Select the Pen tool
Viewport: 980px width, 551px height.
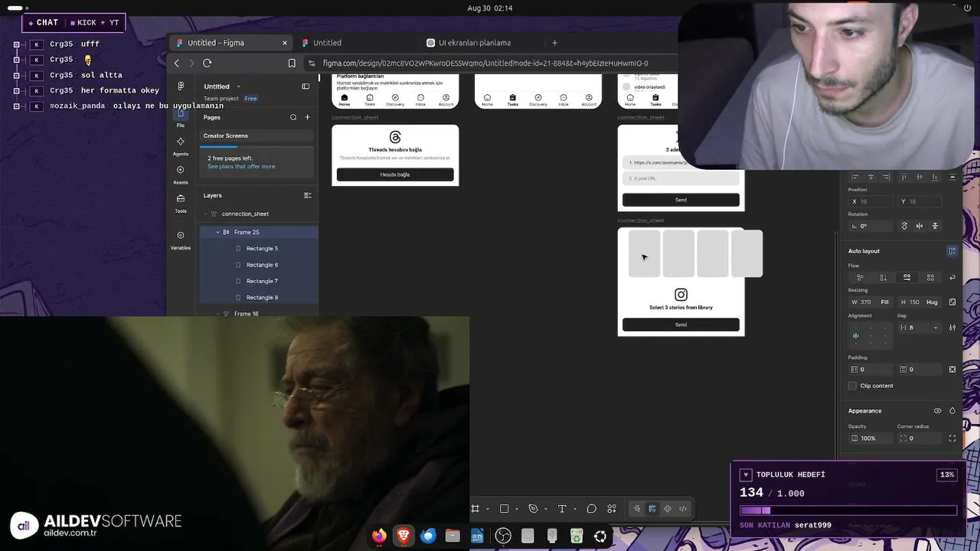pos(533,509)
